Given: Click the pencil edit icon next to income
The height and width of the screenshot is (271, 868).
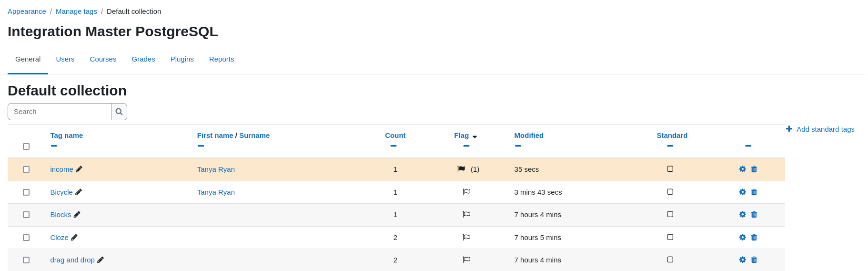Looking at the screenshot, I should (79, 169).
